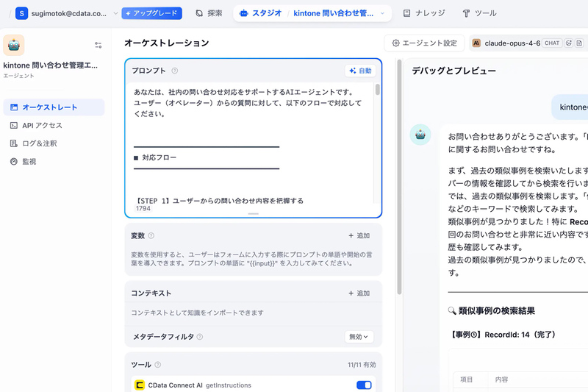Click the prompt editor resize handle
588x392 pixels.
click(254, 214)
